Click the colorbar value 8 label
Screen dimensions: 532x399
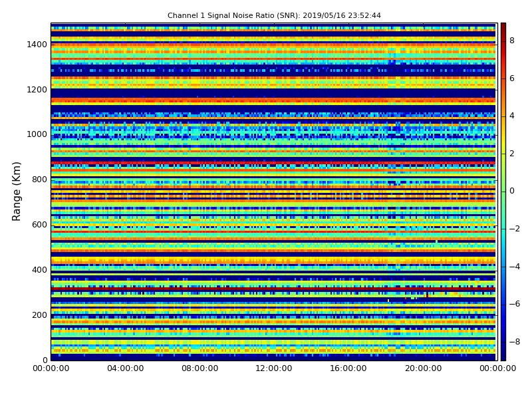tap(512, 41)
